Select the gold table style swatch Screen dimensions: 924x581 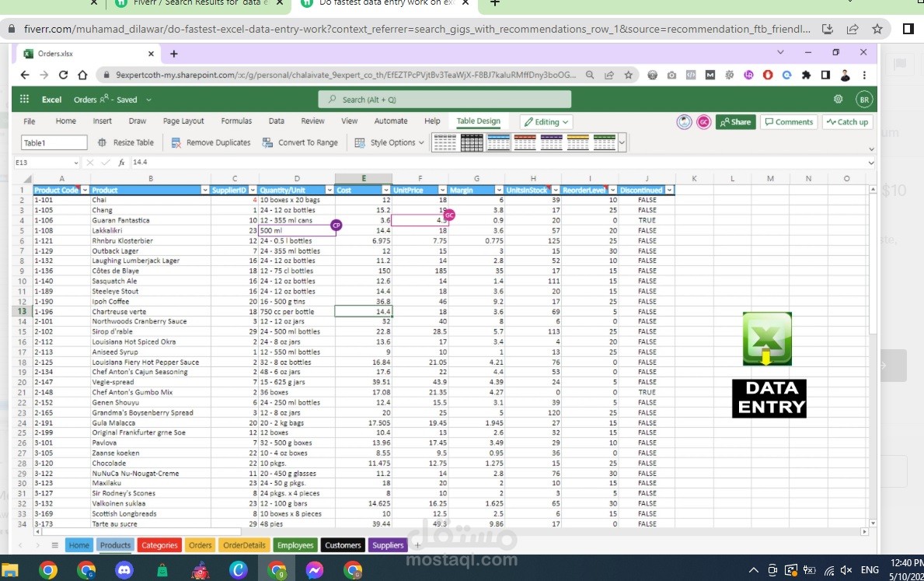(578, 142)
